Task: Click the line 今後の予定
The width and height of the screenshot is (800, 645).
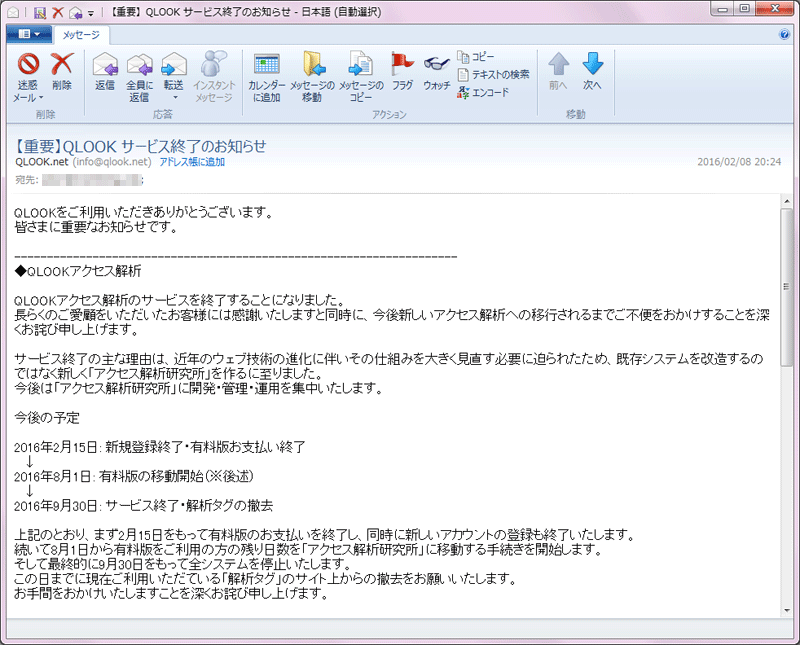Action: [x=47, y=418]
